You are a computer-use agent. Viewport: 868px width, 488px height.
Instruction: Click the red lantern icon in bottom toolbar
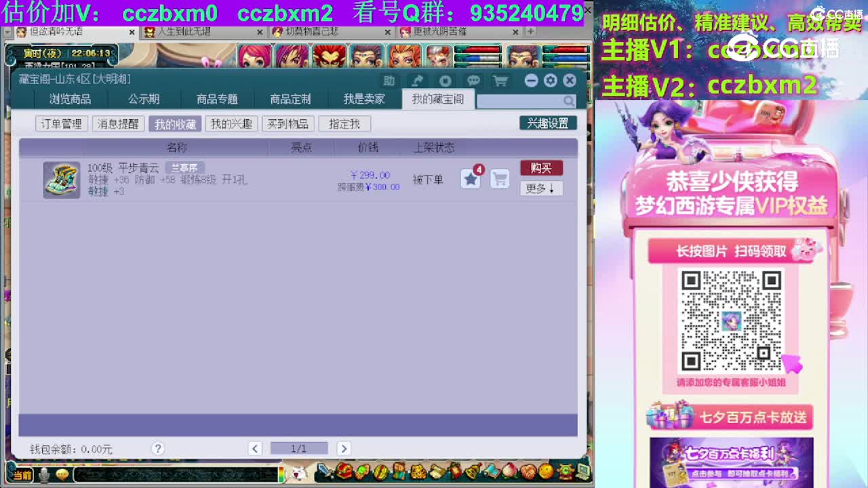click(x=455, y=470)
